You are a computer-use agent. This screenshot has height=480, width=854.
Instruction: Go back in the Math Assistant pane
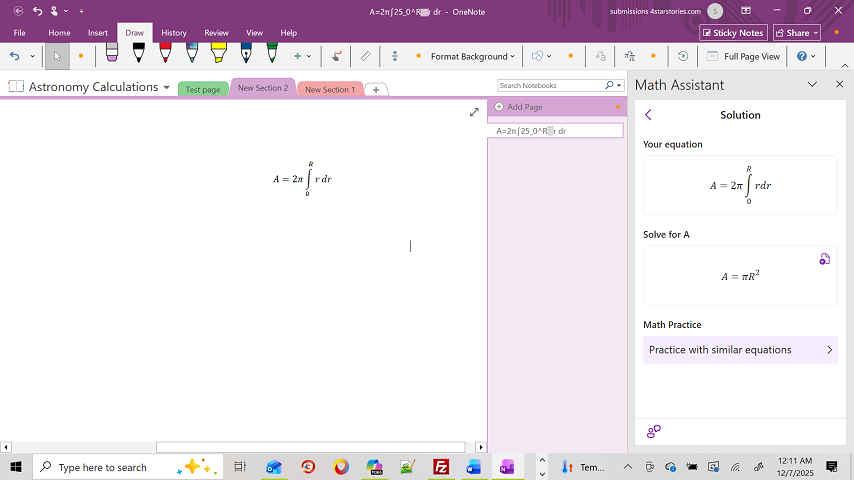point(648,115)
